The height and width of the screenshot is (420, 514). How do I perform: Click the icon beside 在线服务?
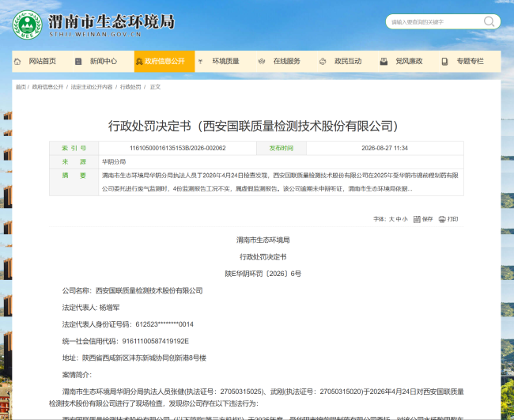(262, 62)
